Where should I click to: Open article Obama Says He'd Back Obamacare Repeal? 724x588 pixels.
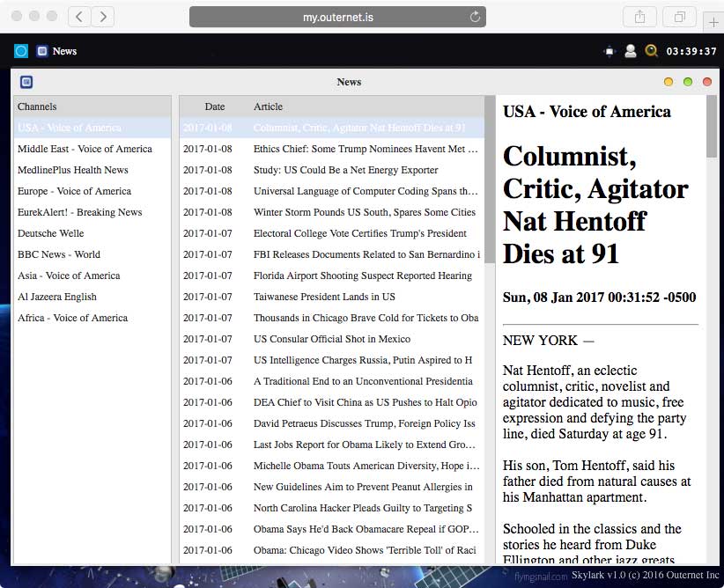pyautogui.click(x=331, y=529)
